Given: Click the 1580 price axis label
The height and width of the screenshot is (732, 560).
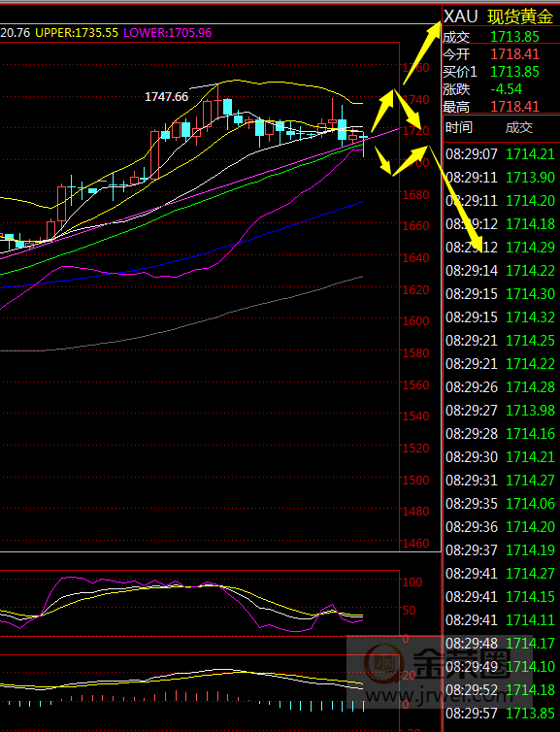Looking at the screenshot, I should 416,352.
